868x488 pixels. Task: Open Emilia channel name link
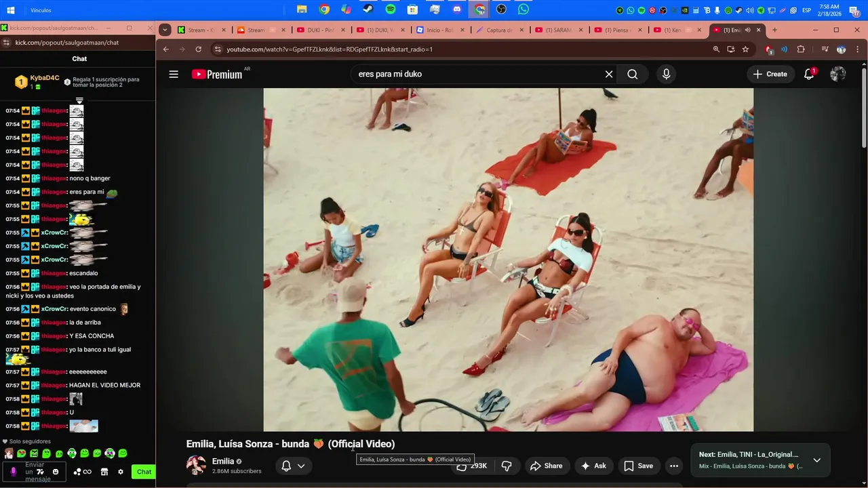coord(223,461)
